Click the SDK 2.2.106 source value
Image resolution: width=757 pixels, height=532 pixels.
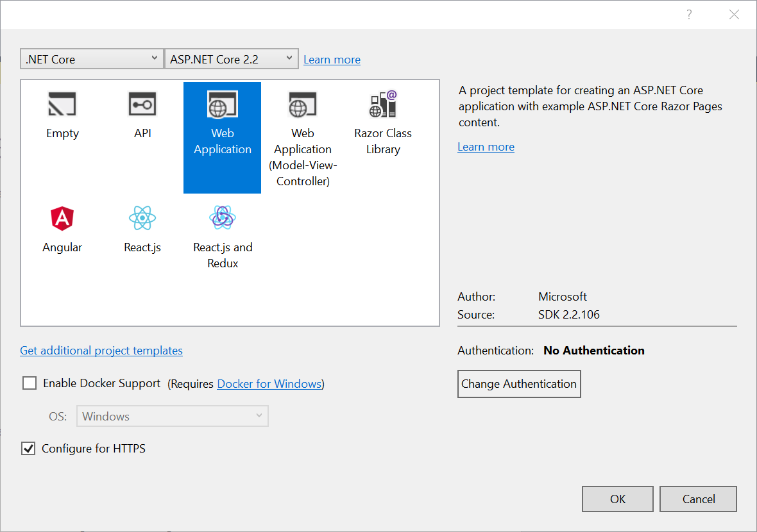[x=569, y=315]
